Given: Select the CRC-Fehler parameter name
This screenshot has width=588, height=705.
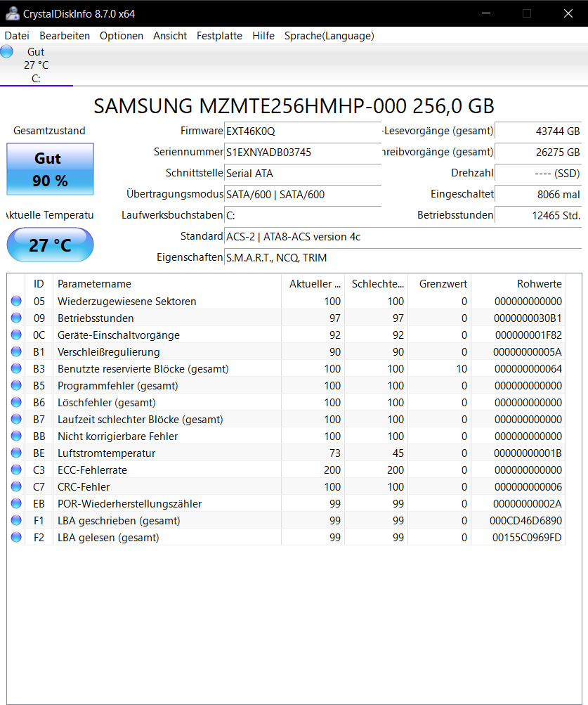Looking at the screenshot, I should (84, 487).
